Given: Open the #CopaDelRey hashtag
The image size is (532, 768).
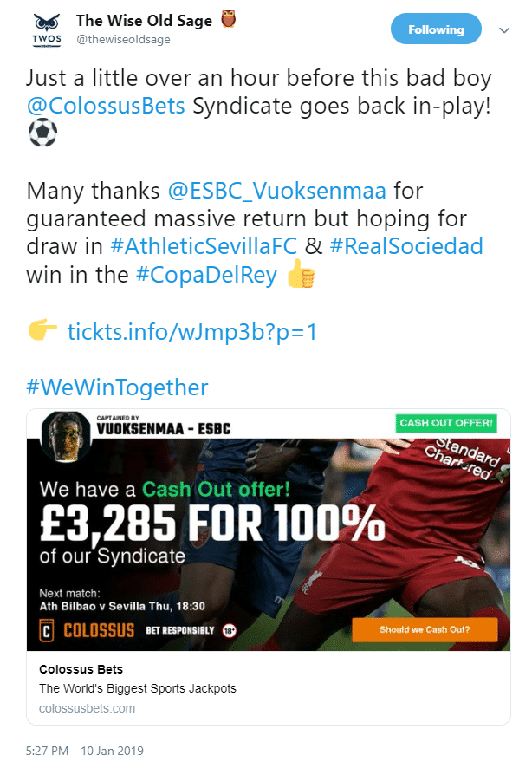Looking at the screenshot, I should coord(206,276).
